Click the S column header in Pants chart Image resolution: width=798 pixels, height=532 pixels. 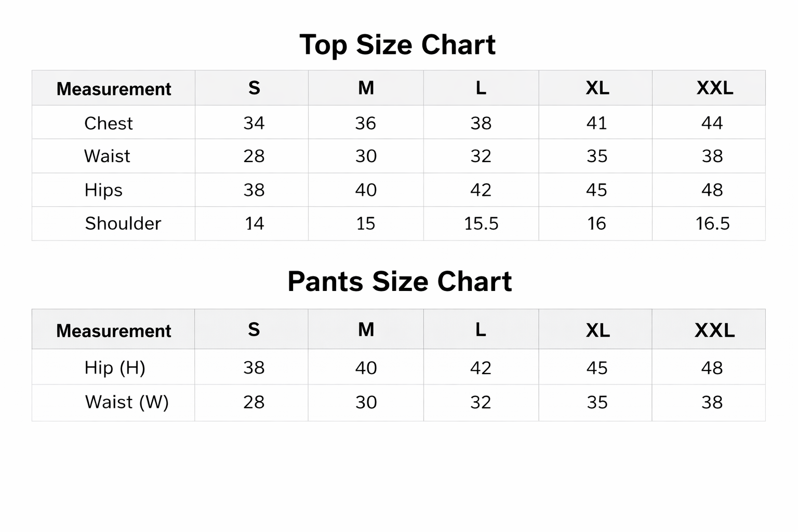(254, 330)
